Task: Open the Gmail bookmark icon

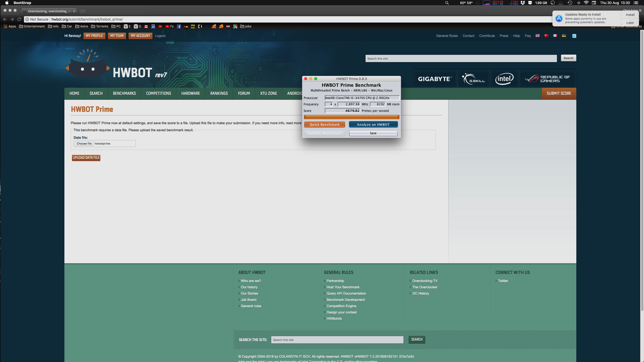Action: click(x=146, y=26)
